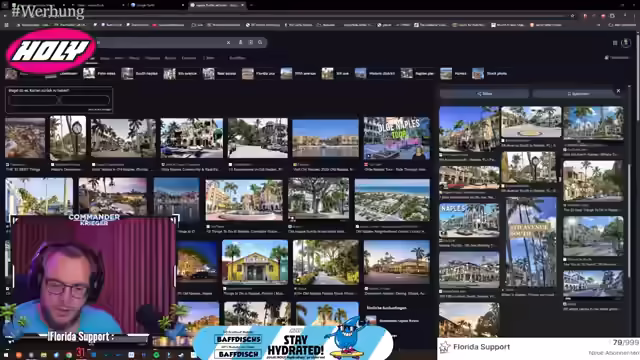Open Google Lens image search icon
This screenshot has width=640, height=360.
coord(251,42)
